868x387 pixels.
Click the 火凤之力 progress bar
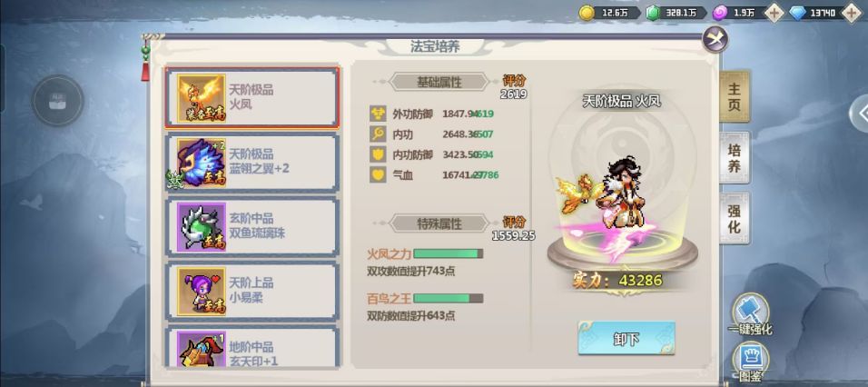449,253
